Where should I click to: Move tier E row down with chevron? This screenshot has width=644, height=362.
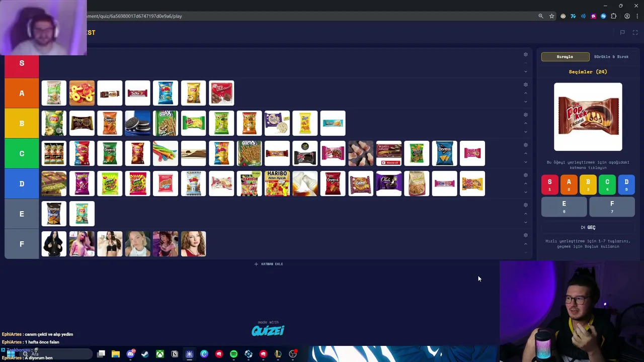point(526,222)
